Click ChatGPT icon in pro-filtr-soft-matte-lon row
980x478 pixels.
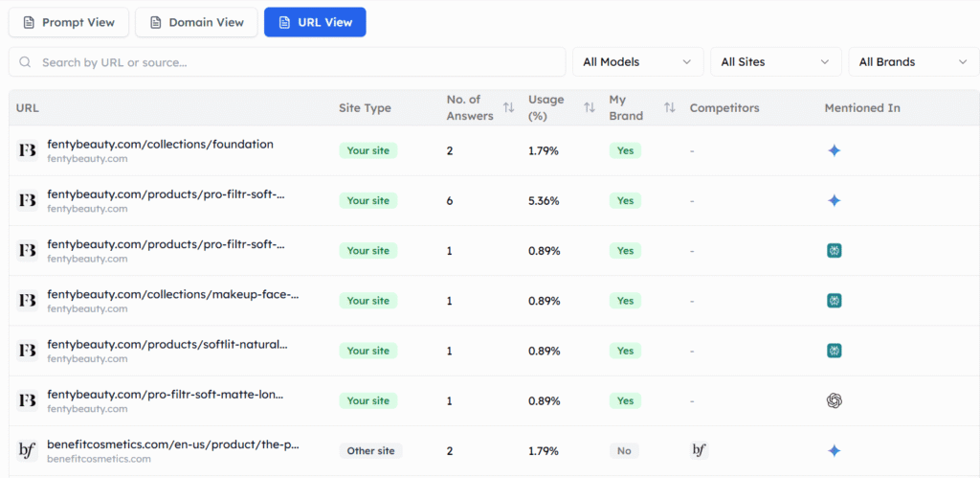tap(834, 400)
